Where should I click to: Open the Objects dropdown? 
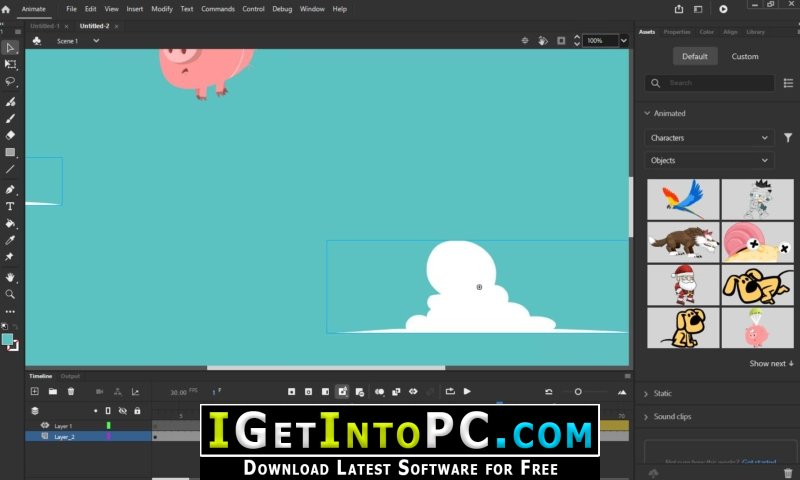[709, 160]
